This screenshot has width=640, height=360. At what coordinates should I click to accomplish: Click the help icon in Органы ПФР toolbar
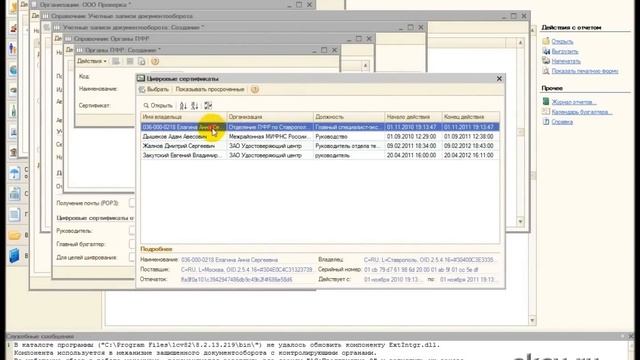(x=155, y=61)
